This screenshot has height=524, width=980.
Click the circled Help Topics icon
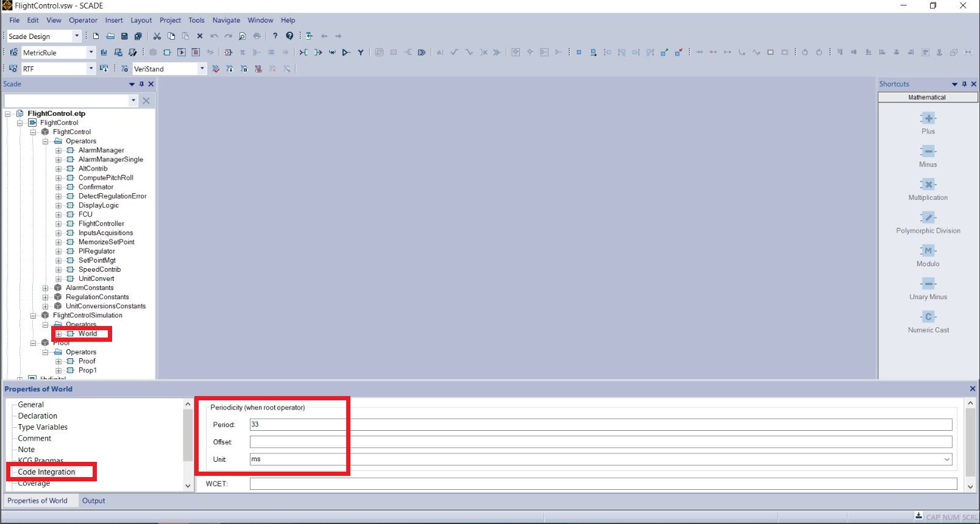click(289, 36)
